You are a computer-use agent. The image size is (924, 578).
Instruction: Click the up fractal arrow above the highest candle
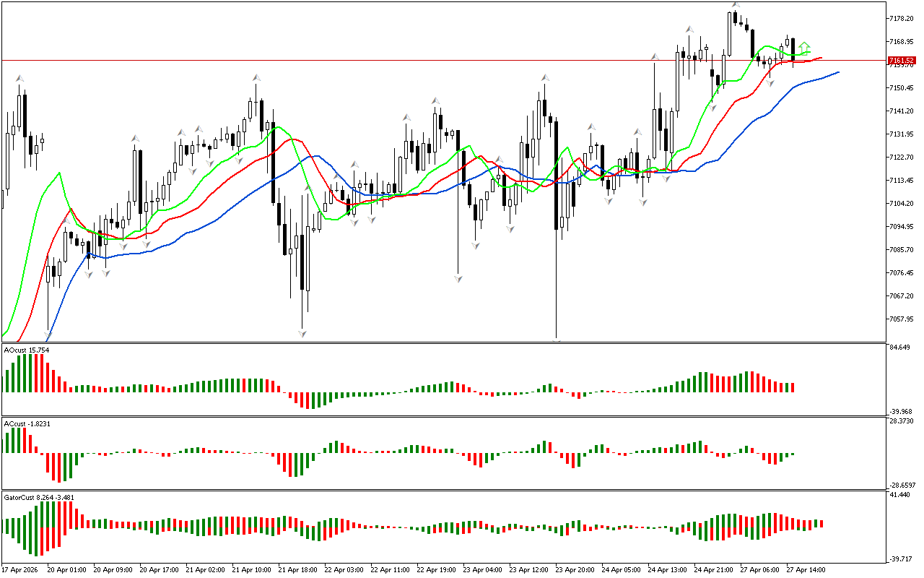coord(735,5)
